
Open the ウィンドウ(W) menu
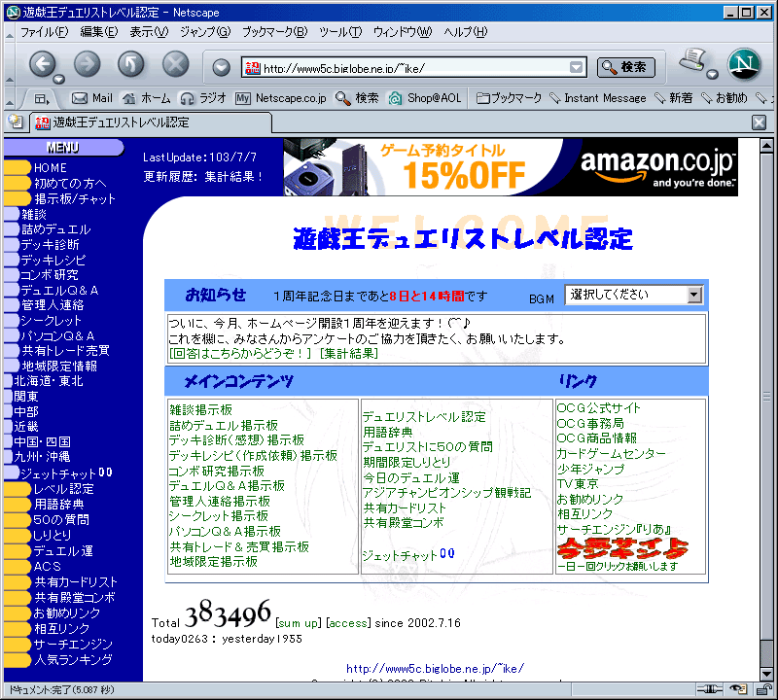tap(403, 32)
